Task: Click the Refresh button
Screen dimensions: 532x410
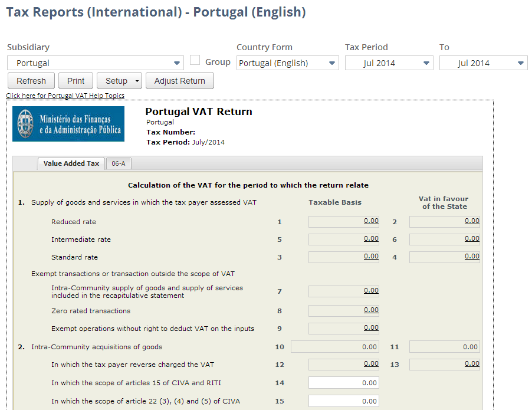Action: pyautogui.click(x=31, y=81)
